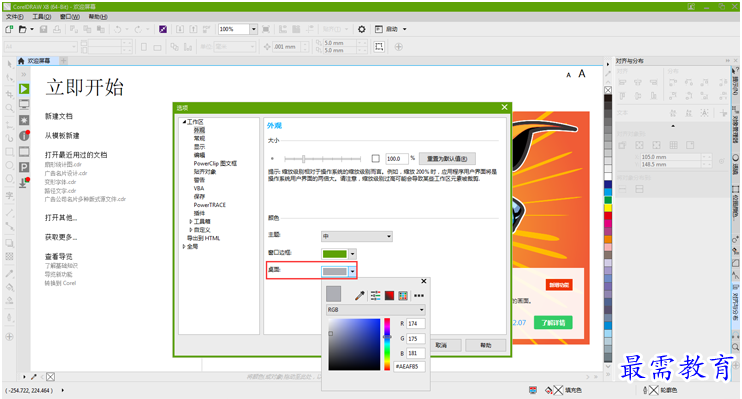742x399 pixels.
Task: Expand the 自定义 tree node
Action: (191, 230)
